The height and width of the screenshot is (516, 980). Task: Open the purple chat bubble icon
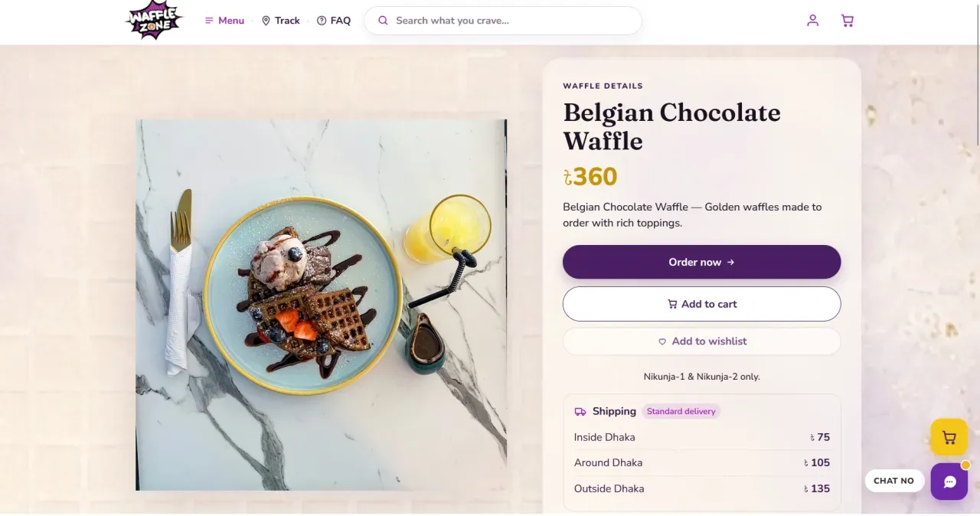tap(949, 482)
